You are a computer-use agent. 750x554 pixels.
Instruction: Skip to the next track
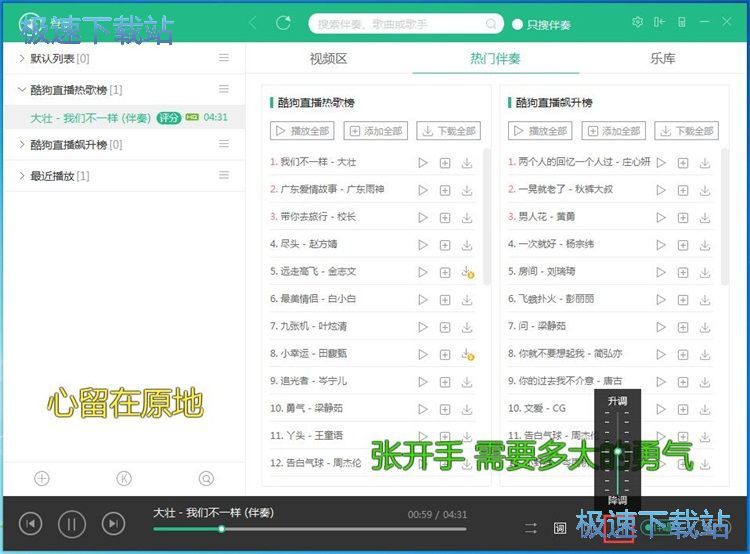(114, 523)
